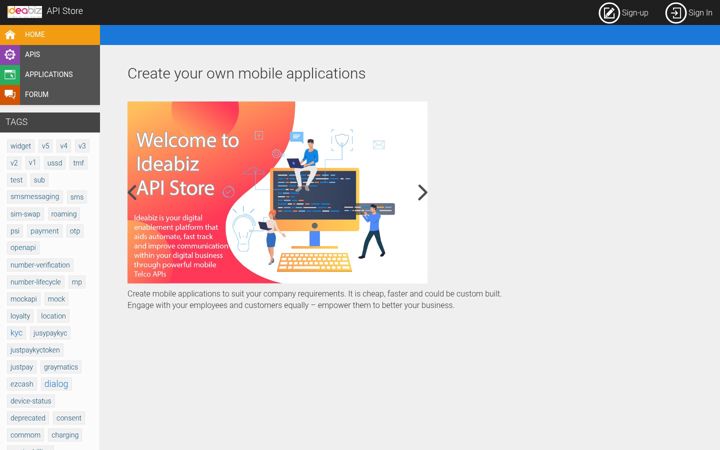
Task: Click the TAGS panel header
Action: [50, 122]
